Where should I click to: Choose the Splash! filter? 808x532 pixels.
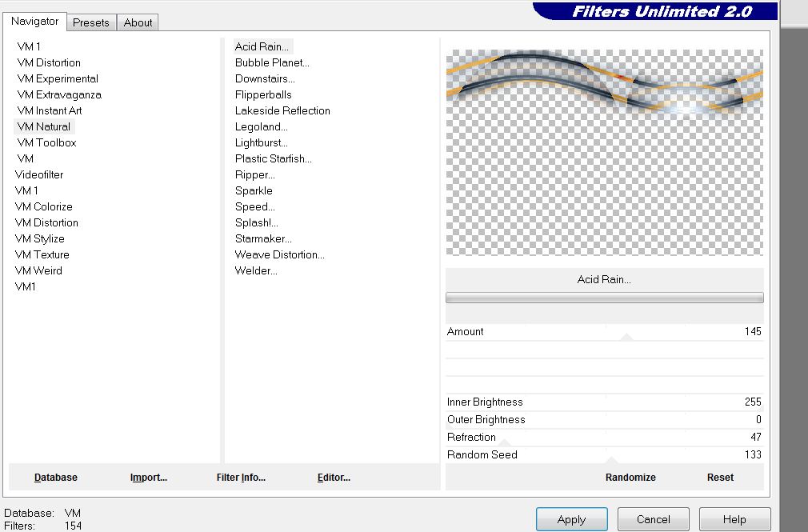pos(256,222)
